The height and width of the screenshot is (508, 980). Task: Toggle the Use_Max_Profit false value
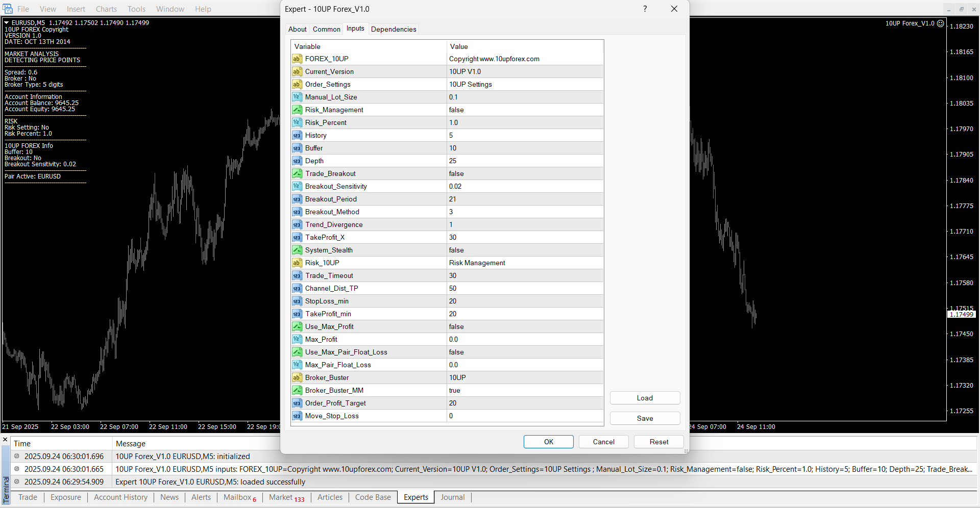[525, 326]
